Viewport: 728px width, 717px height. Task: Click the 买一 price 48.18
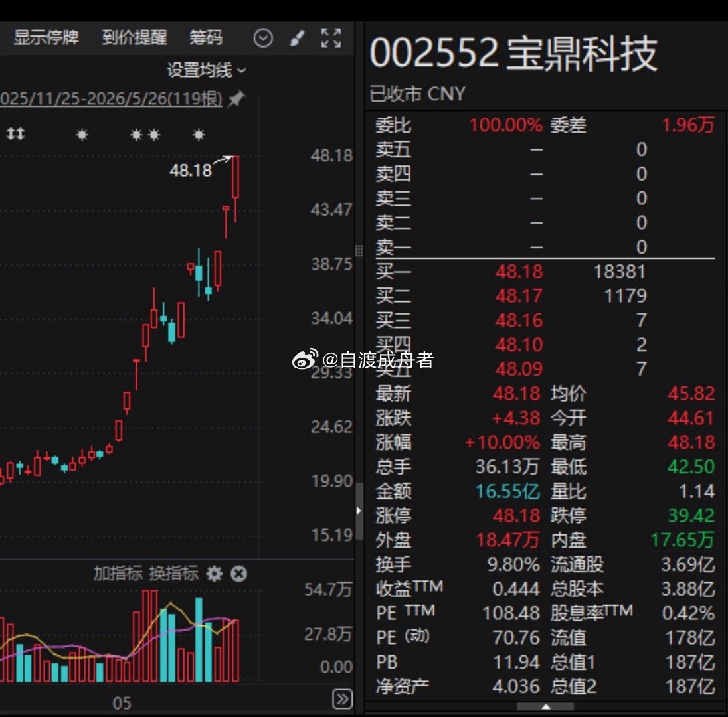(x=519, y=272)
